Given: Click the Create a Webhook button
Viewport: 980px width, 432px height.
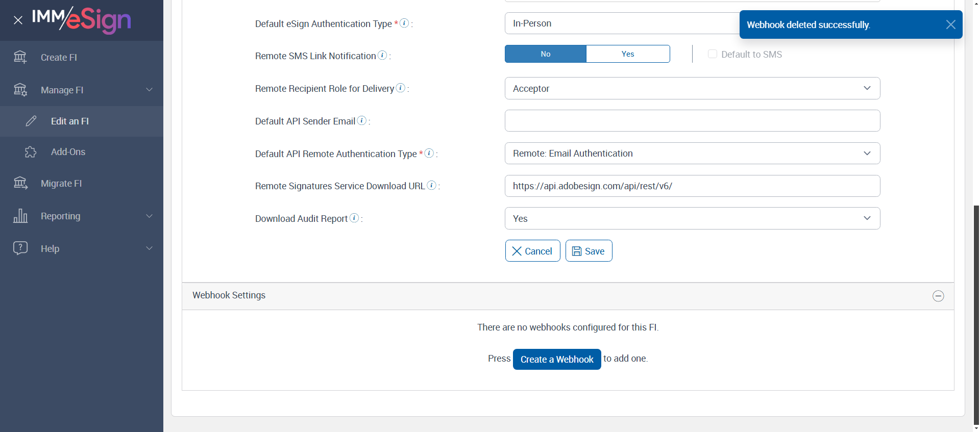Looking at the screenshot, I should point(557,359).
